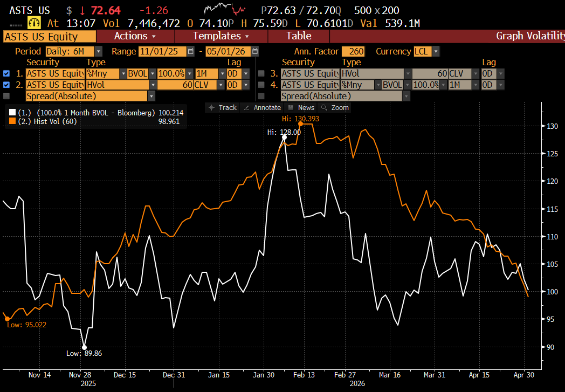Click the ASTS US Equity security field

click(50, 36)
